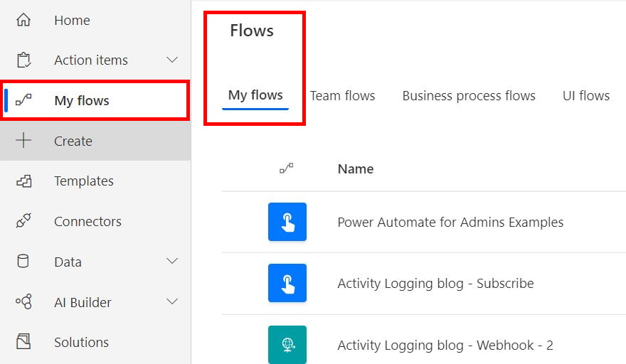
Task: Open the Business process flows tab
Action: click(x=469, y=96)
